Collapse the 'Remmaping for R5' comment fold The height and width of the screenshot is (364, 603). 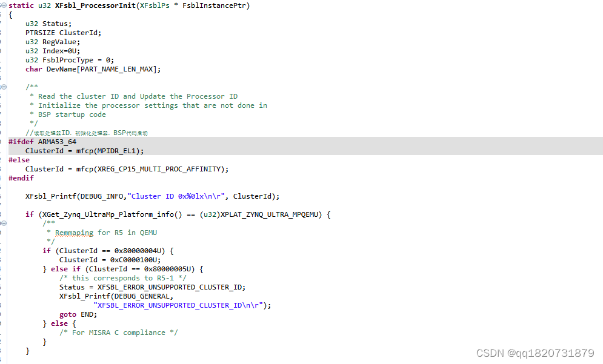coord(4,223)
